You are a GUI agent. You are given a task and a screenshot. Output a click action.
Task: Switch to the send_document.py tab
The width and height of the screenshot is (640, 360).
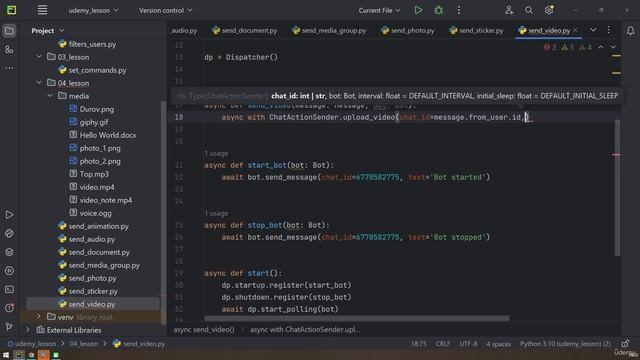point(244,31)
